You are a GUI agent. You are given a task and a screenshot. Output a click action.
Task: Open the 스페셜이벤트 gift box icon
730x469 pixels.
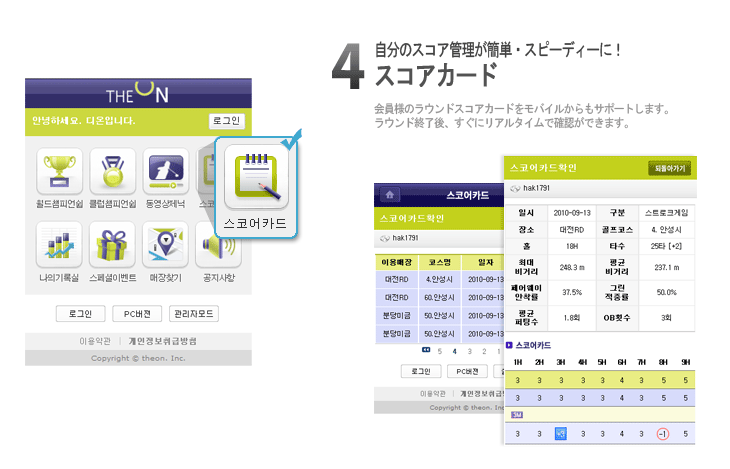click(113, 245)
